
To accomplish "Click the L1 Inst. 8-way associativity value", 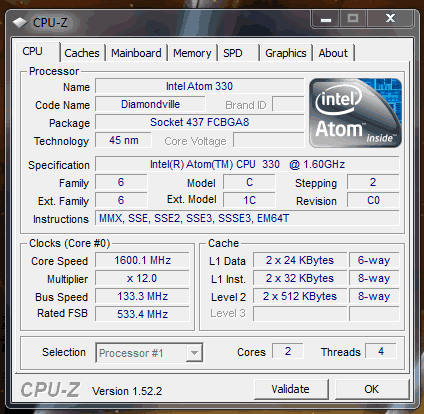I will click(x=374, y=278).
